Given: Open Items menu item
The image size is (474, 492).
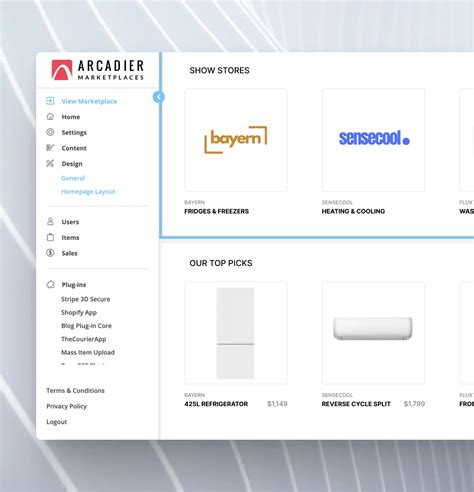Looking at the screenshot, I should tap(70, 237).
